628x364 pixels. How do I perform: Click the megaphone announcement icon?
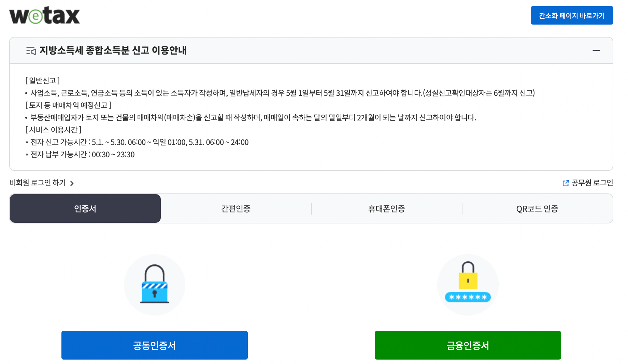pos(31,50)
